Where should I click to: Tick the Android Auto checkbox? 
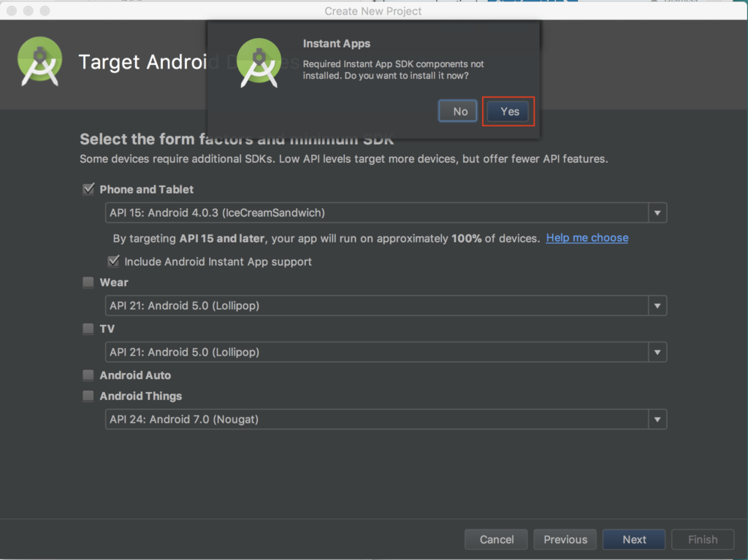point(88,375)
